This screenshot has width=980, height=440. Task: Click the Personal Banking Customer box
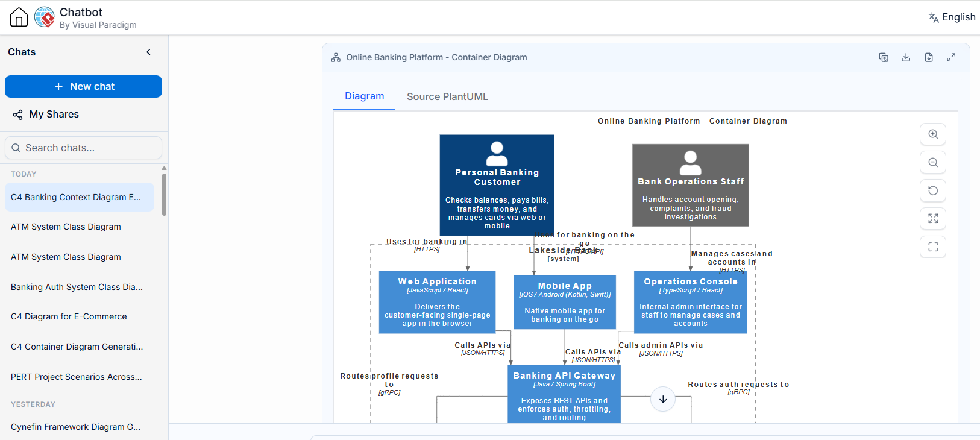(497, 185)
